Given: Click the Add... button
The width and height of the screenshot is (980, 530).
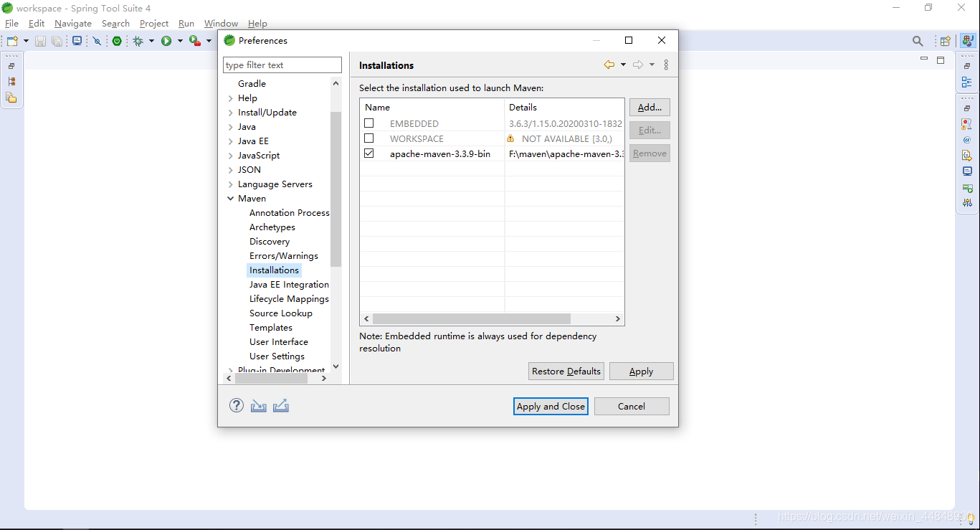Looking at the screenshot, I should pos(650,108).
